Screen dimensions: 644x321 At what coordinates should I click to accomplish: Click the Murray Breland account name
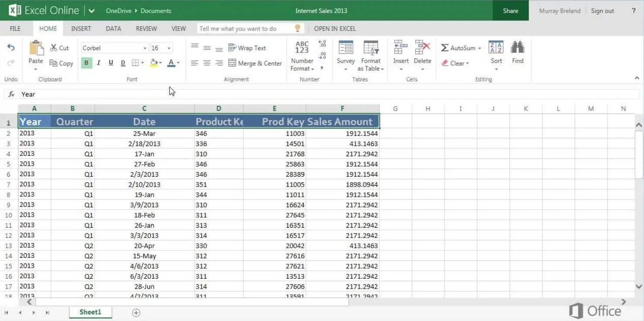559,11
